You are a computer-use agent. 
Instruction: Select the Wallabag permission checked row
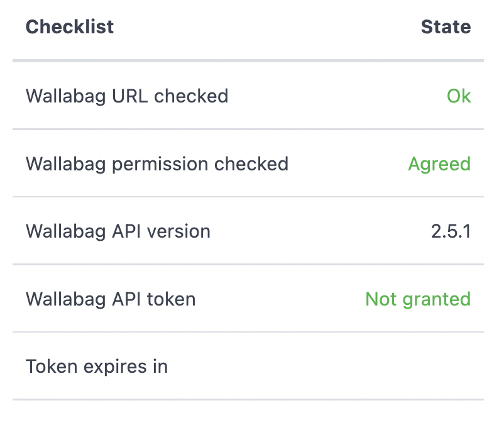click(x=251, y=163)
